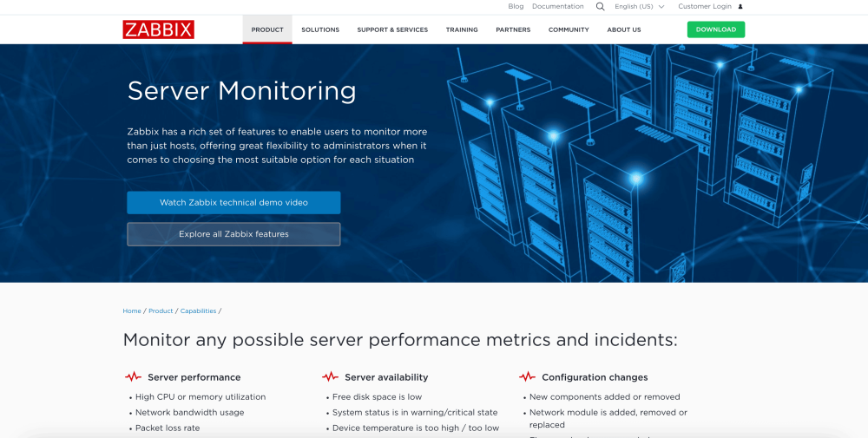This screenshot has height=438, width=868.
Task: Open the Partners menu
Action: (513, 29)
